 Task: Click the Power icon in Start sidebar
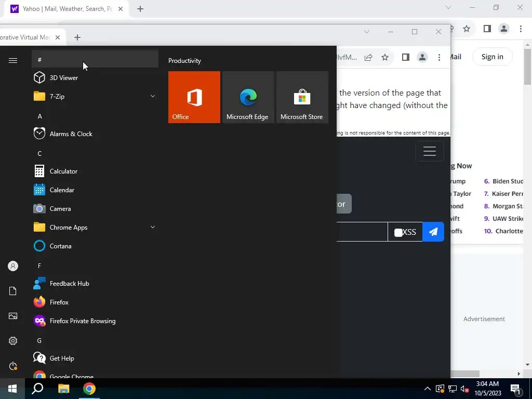(13, 366)
